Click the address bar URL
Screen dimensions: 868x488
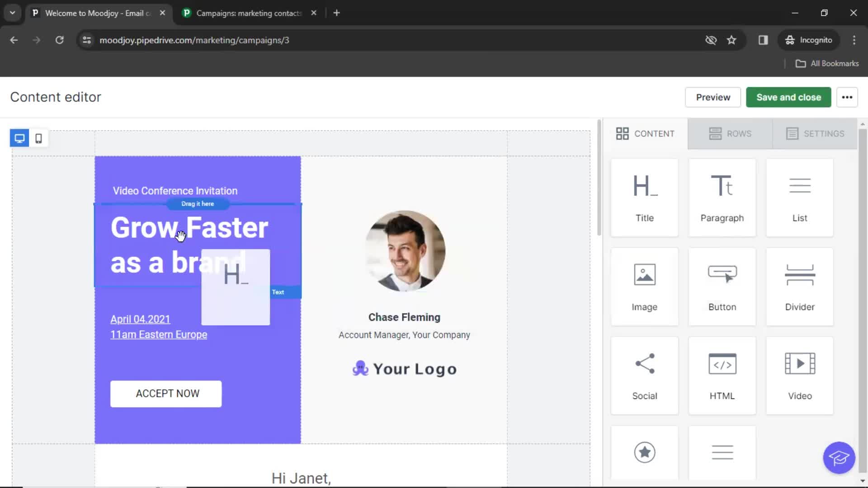click(x=194, y=40)
